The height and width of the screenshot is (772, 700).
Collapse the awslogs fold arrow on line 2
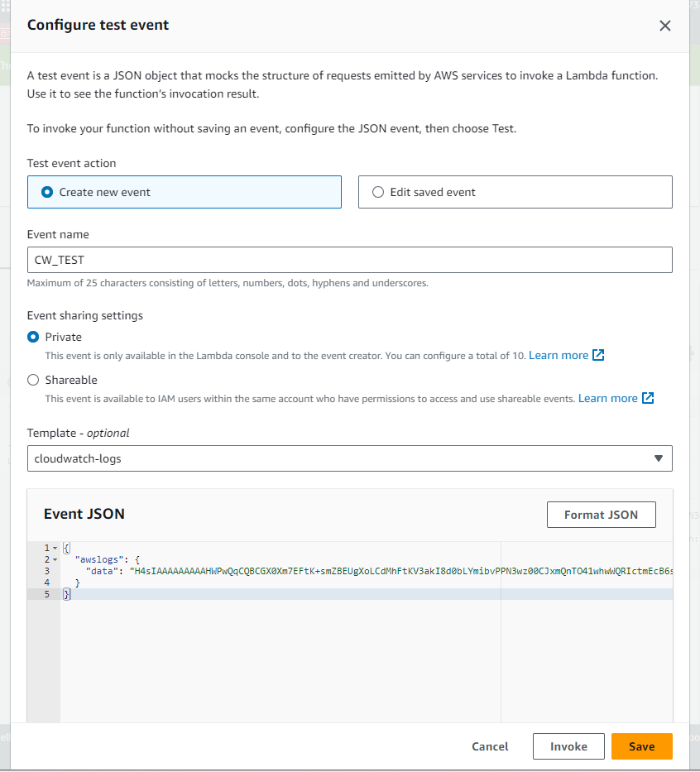[x=55, y=559]
